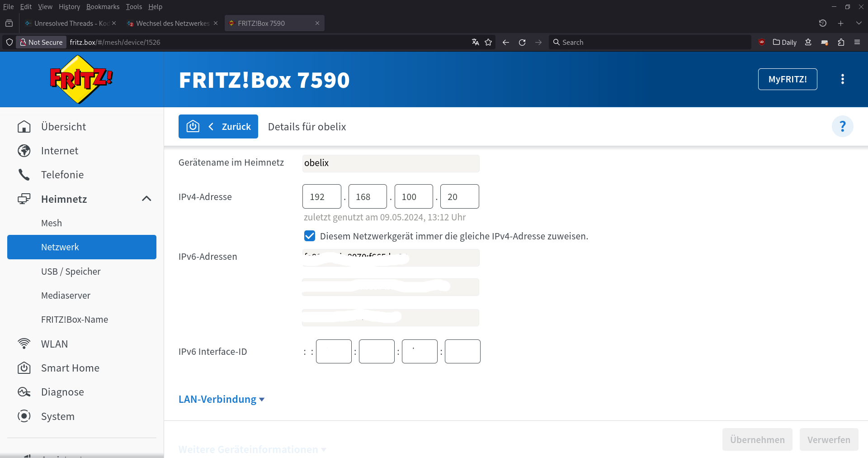Open the Edit menu
The image size is (868, 458).
tap(26, 7)
